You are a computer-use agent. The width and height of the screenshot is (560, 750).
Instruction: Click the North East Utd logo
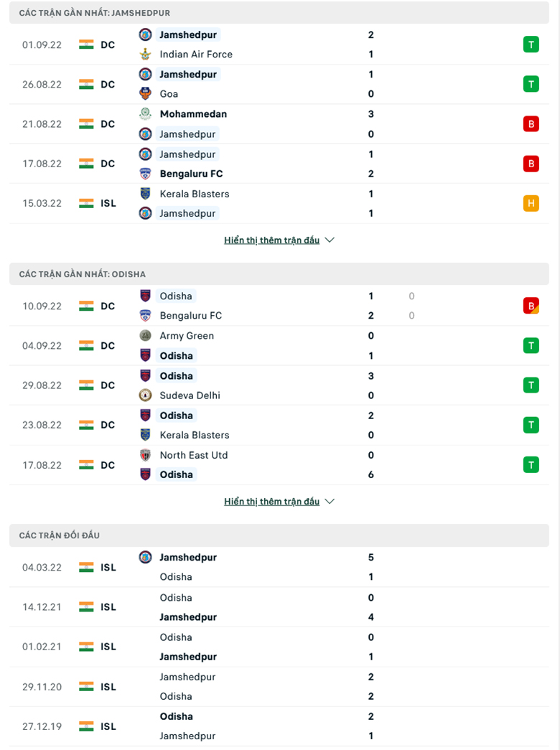coord(145,455)
